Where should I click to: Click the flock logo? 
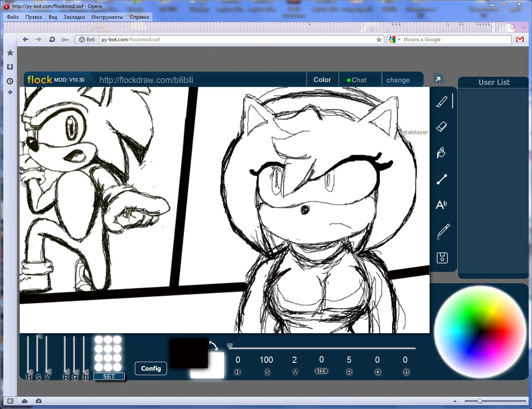pyautogui.click(x=40, y=80)
